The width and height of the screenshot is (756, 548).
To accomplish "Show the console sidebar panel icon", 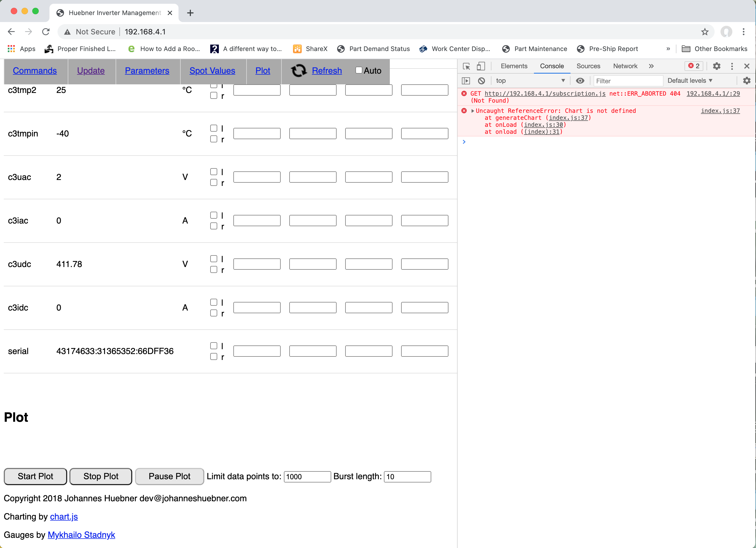I will [x=466, y=81].
